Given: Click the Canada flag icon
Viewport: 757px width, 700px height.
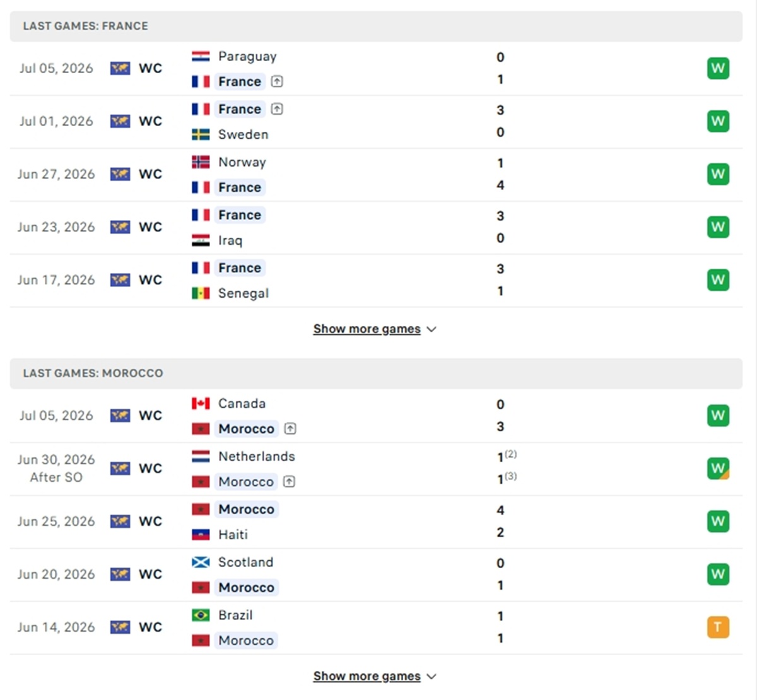Looking at the screenshot, I should click(201, 404).
